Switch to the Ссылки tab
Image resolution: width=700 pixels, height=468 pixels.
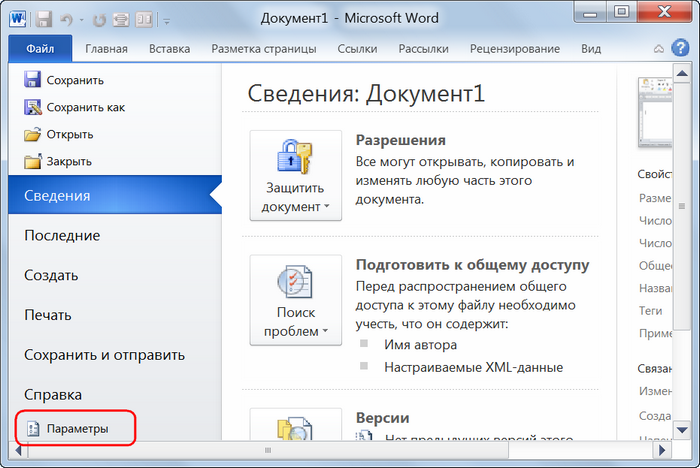(x=357, y=49)
